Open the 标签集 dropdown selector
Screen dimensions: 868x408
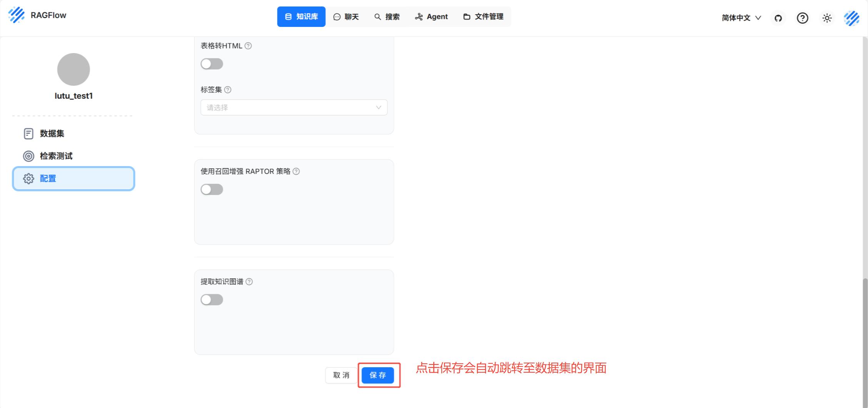(x=294, y=107)
